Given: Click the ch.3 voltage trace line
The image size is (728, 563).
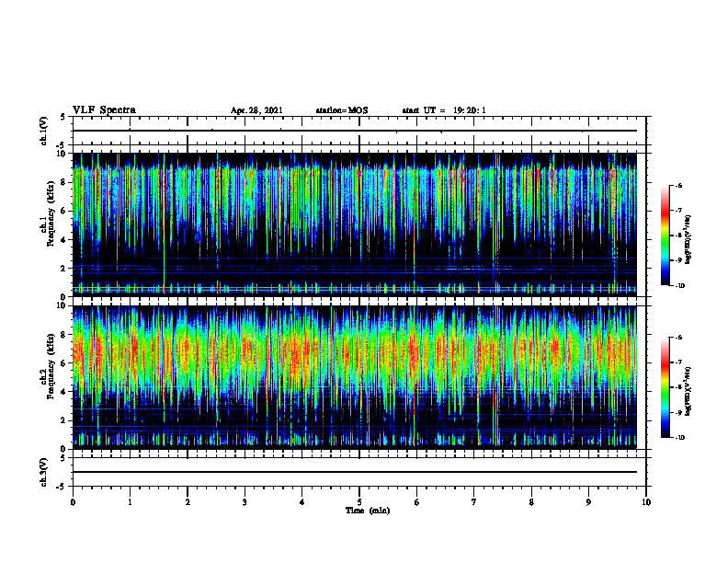Looking at the screenshot, I should (355, 472).
